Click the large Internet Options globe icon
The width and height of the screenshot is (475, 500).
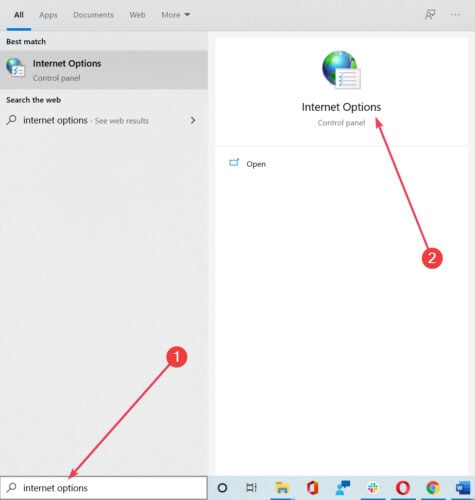click(341, 70)
